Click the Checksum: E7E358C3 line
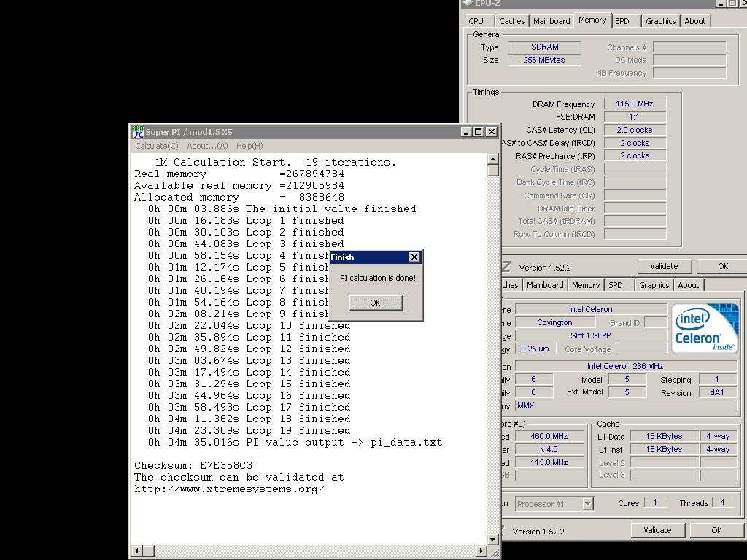Image resolution: width=747 pixels, height=560 pixels. coord(193,465)
